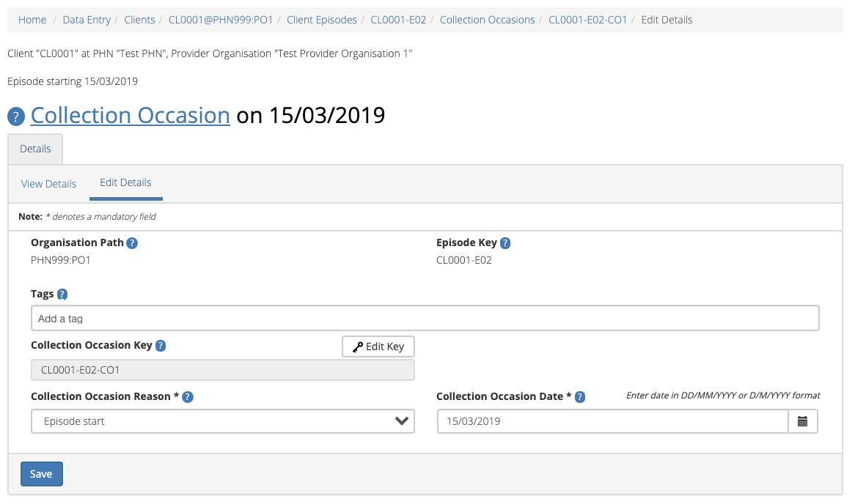Image resolution: width=855 pixels, height=504 pixels.
Task: Click help icon next to Episode Key
Action: 505,243
